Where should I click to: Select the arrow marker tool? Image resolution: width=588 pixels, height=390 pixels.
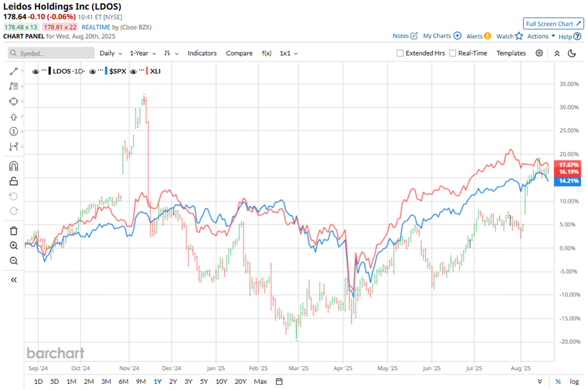click(x=14, y=116)
